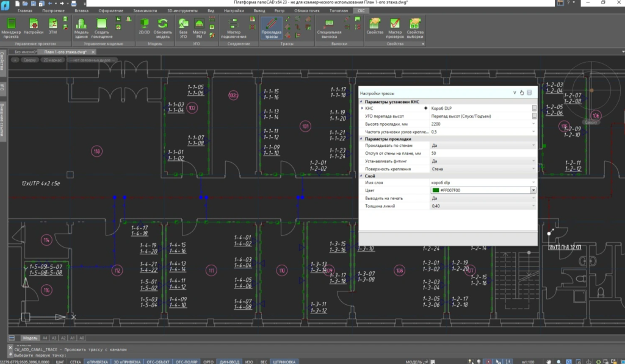Click the green Цвет color swatch
The height and width of the screenshot is (364, 625).
pyautogui.click(x=435, y=190)
